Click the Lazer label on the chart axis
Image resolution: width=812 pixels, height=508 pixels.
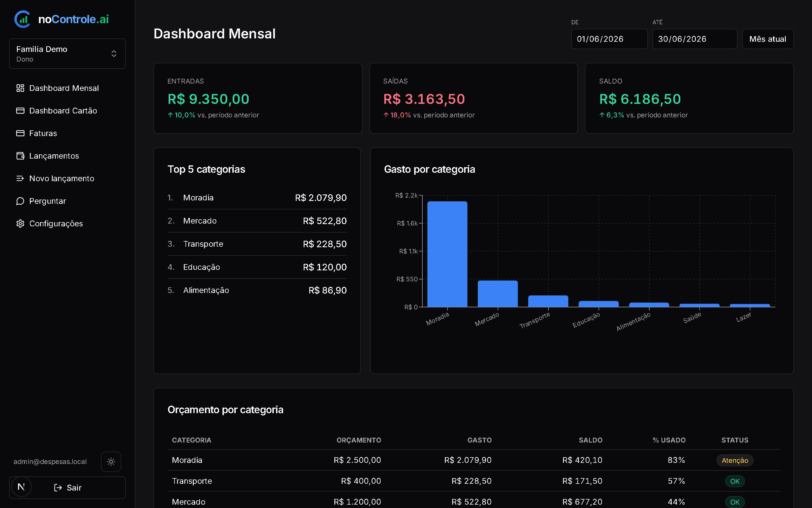pos(743,317)
